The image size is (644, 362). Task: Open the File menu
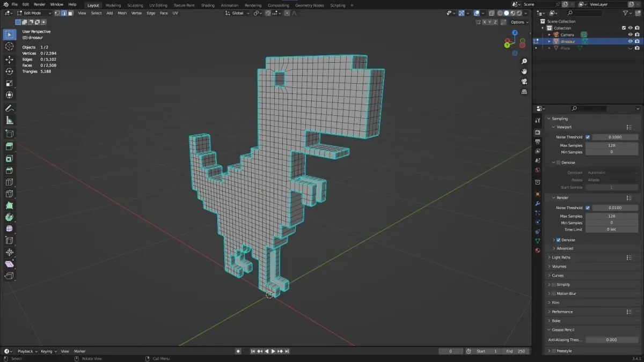click(x=14, y=4)
